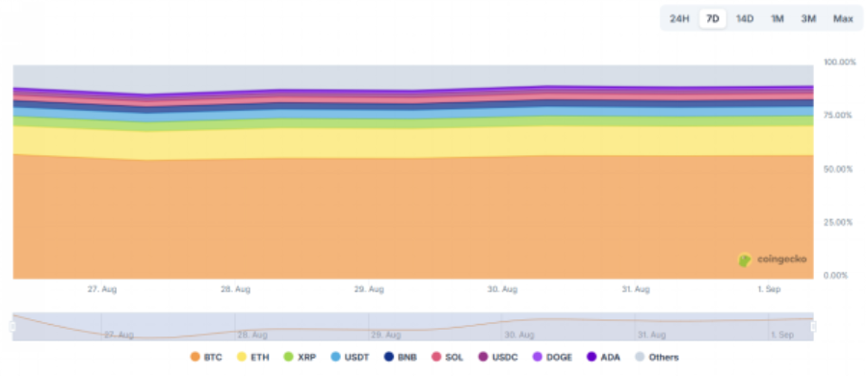Choose the 1M range button

pos(777,18)
